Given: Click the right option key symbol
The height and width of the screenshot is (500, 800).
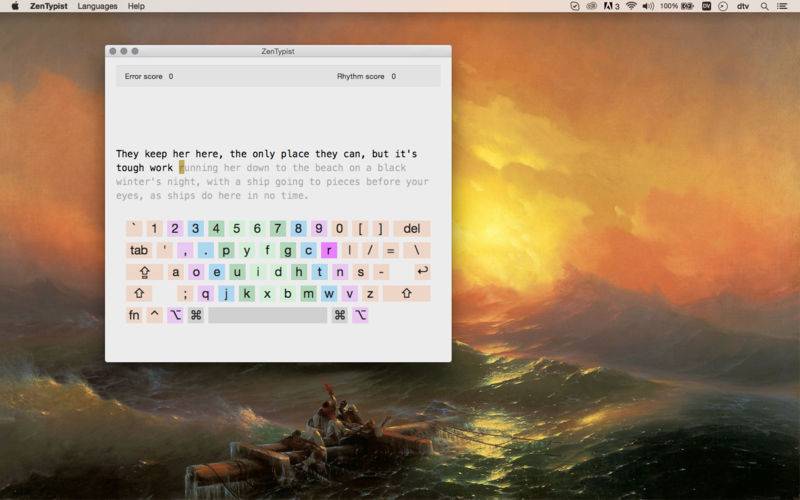Looking at the screenshot, I should 360,315.
